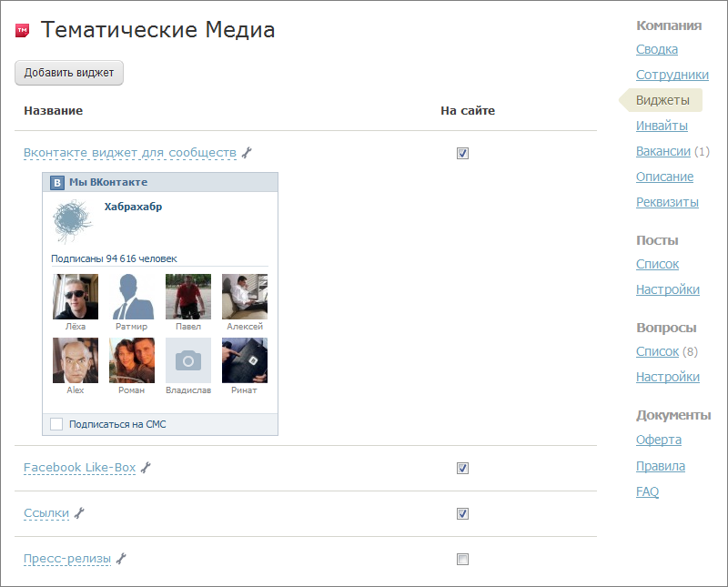The height and width of the screenshot is (587, 728).
Task: Enable the На сайте checkbox for Пресс-релизы
Action: pyautogui.click(x=462, y=558)
